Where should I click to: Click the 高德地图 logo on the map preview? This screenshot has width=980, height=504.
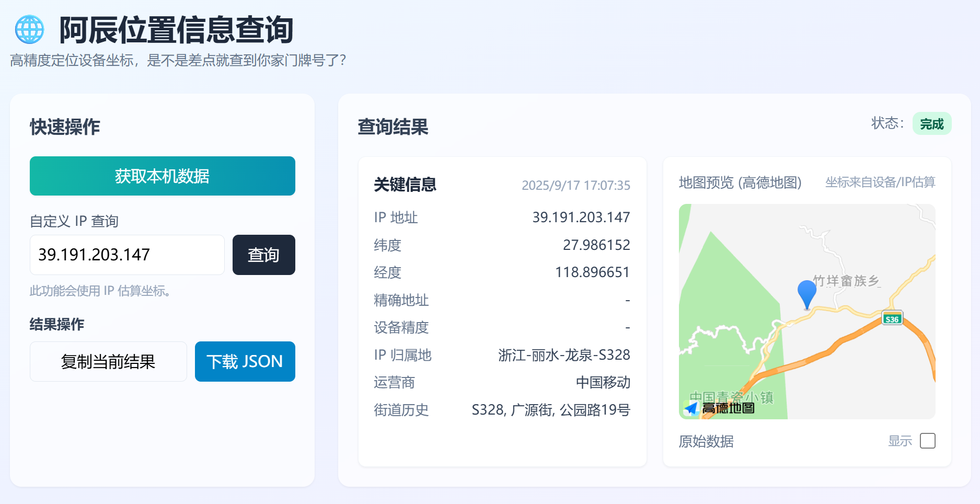pos(720,408)
